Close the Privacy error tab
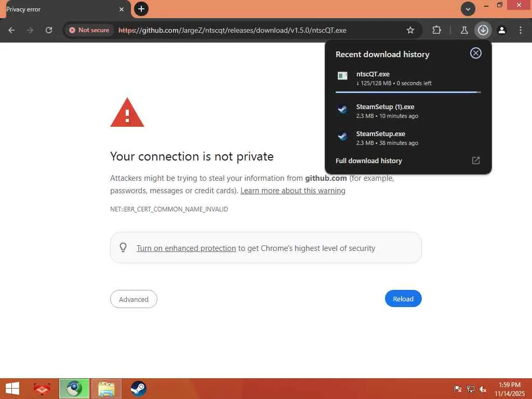Viewport: 532px width, 399px height. (x=122, y=9)
